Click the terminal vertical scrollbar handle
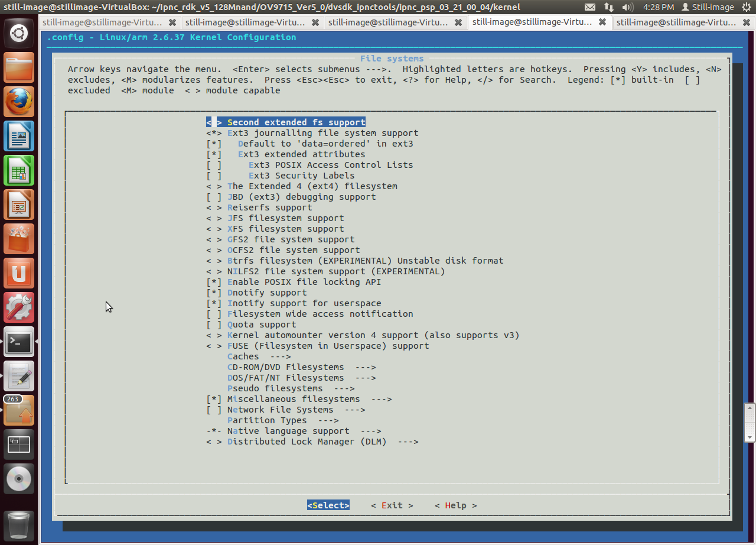The width and height of the screenshot is (756, 545). click(x=750, y=422)
